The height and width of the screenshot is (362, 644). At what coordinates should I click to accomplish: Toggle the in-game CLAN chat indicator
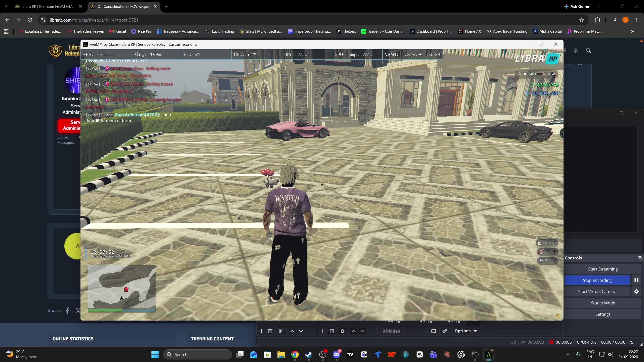click(547, 243)
